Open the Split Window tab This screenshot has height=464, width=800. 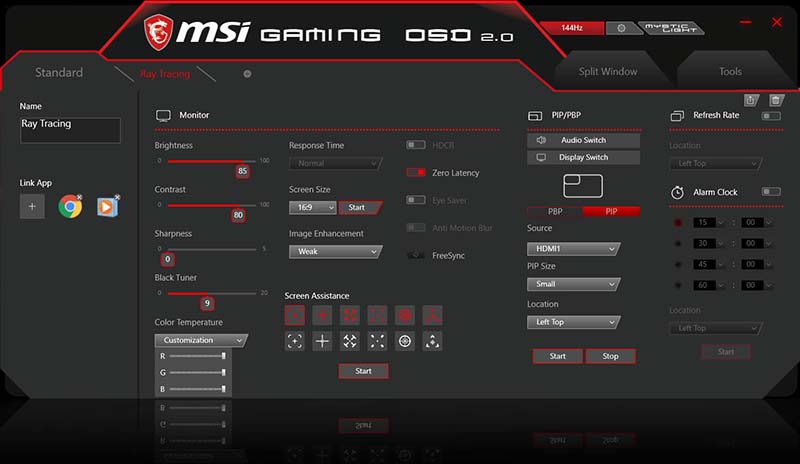608,72
